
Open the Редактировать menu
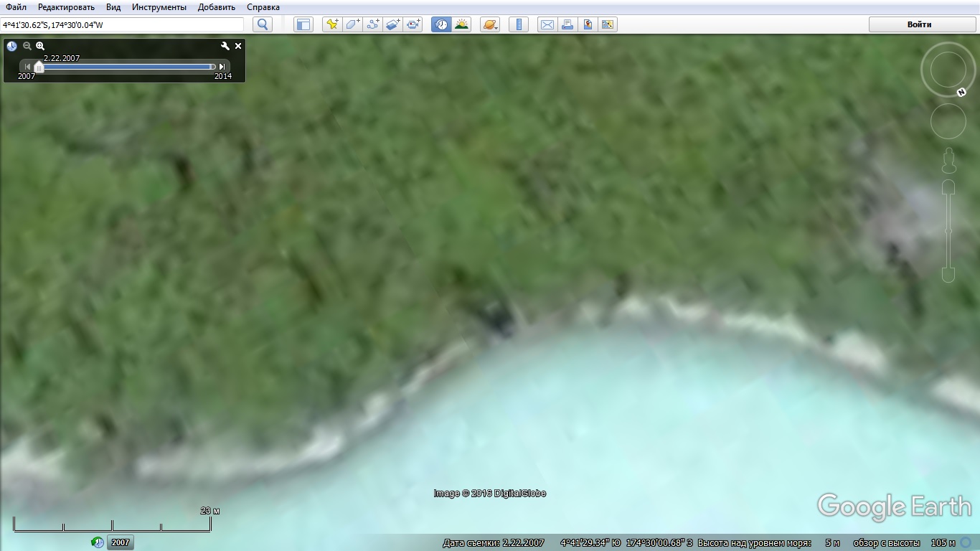point(66,7)
